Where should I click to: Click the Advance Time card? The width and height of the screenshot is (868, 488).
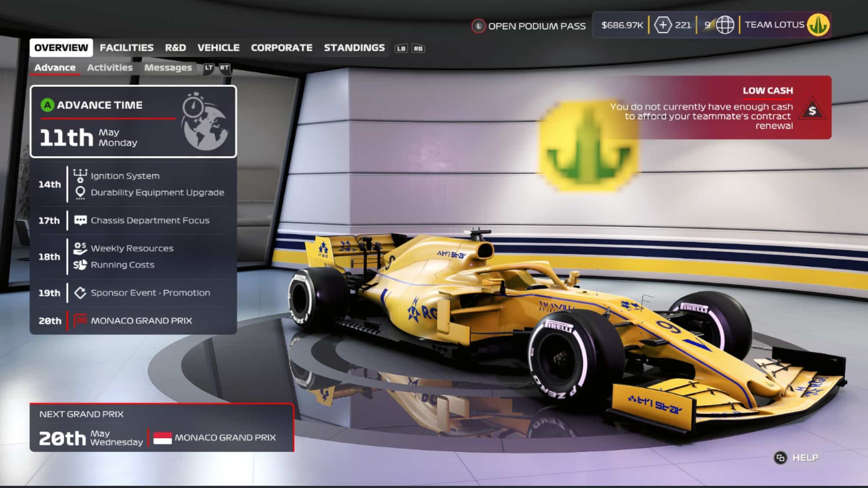(x=133, y=121)
